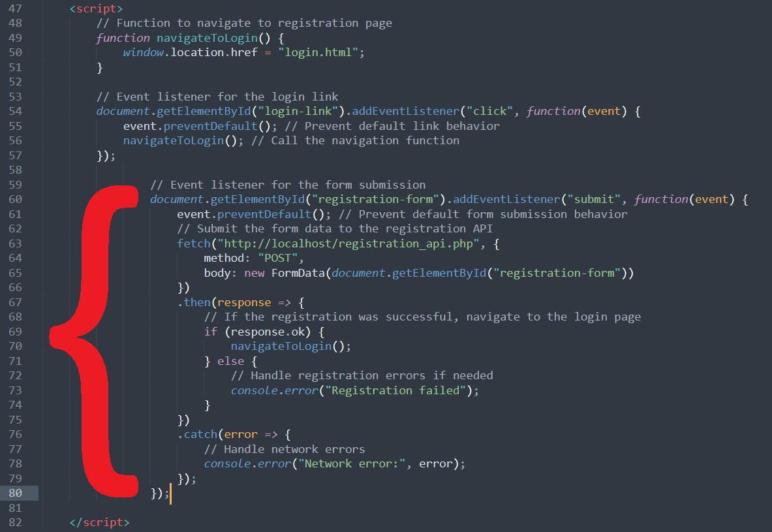Select the comment 'Function to navigate to registration page'
This screenshot has width=772, height=532.
pos(244,23)
